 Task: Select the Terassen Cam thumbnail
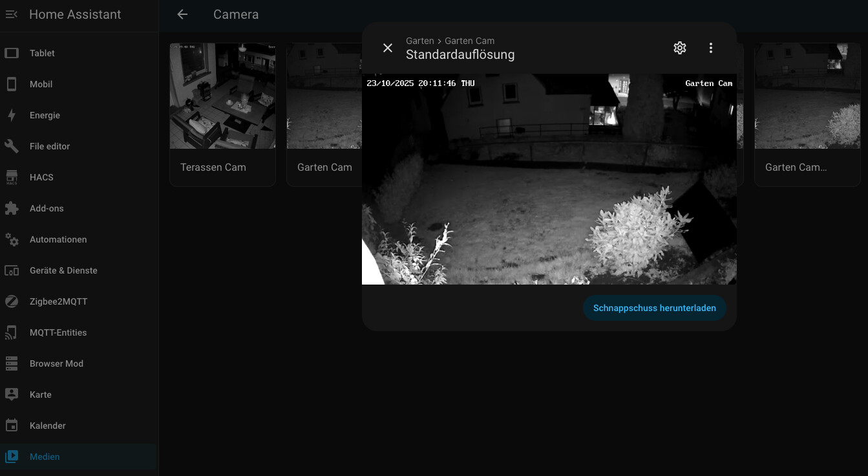(222, 96)
